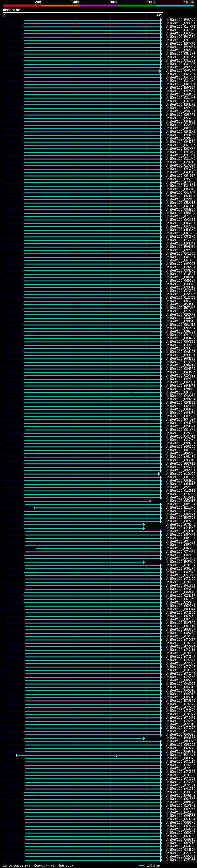The width and height of the screenshot is (197, 868).
Task: Click the =100char. scale legend
Action: [x=150, y=865]
